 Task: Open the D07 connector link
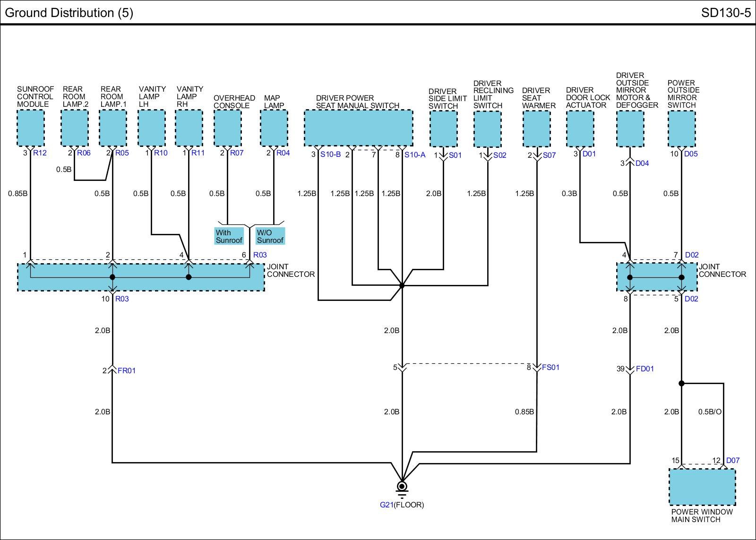pyautogui.click(x=732, y=460)
